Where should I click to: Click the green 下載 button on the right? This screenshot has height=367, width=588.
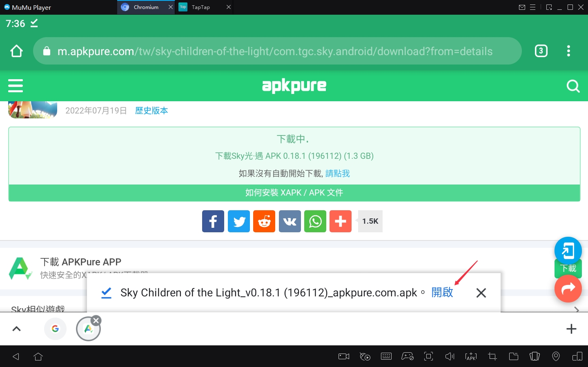(568, 269)
